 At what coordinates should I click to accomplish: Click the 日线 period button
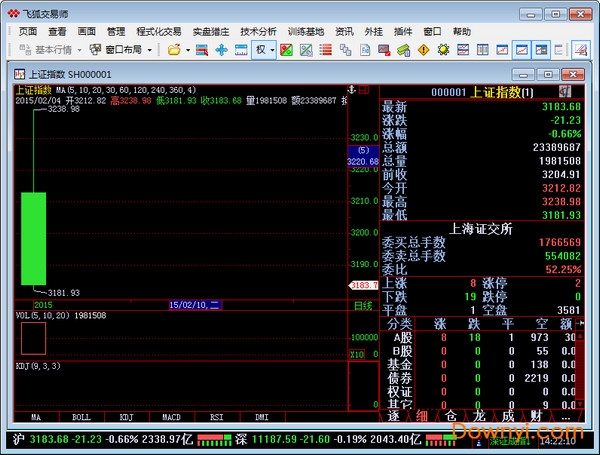363,305
